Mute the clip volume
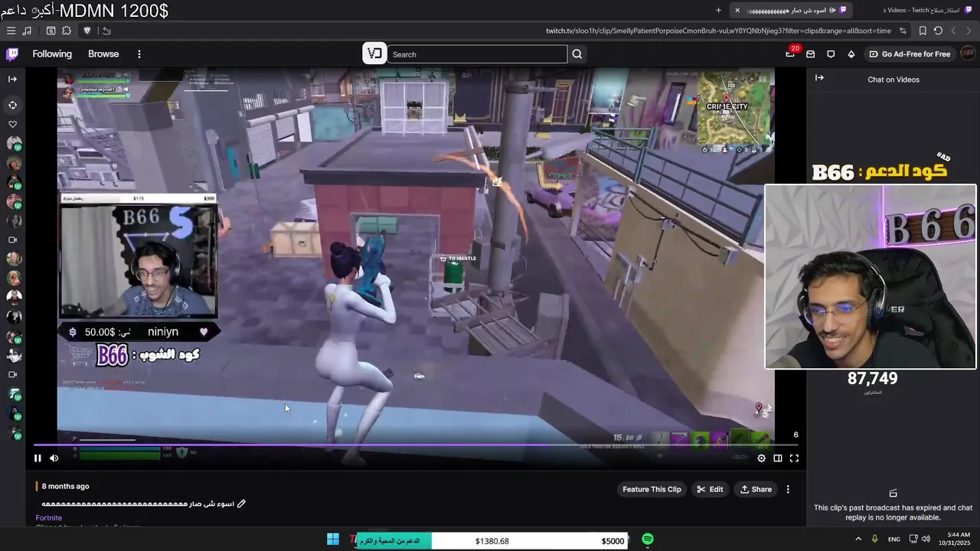The width and height of the screenshot is (980, 551). pos(54,458)
